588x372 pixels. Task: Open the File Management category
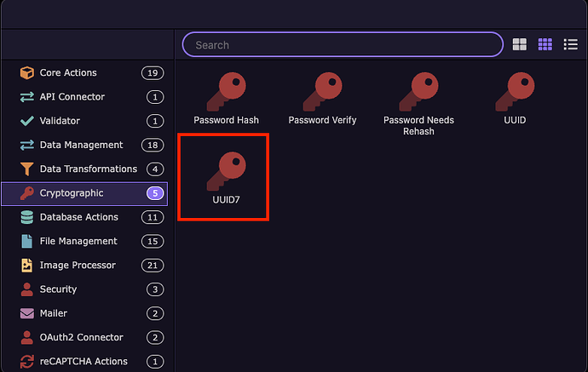[x=78, y=241]
